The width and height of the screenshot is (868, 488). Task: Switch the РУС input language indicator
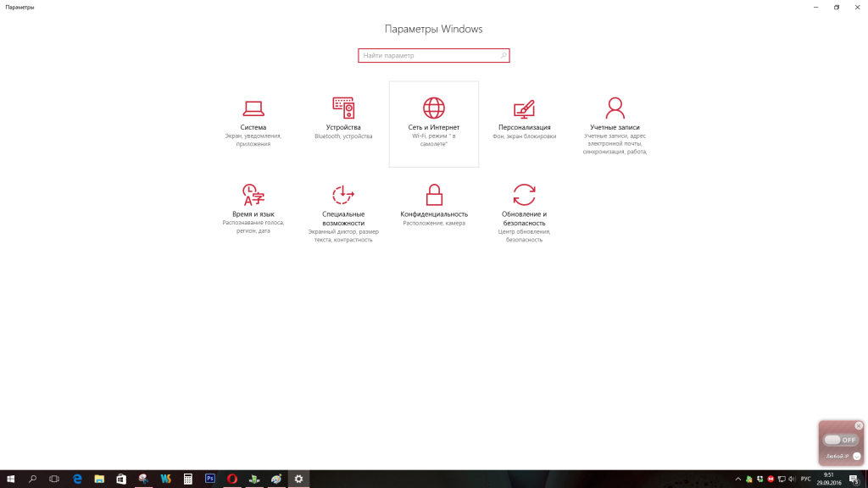point(806,480)
